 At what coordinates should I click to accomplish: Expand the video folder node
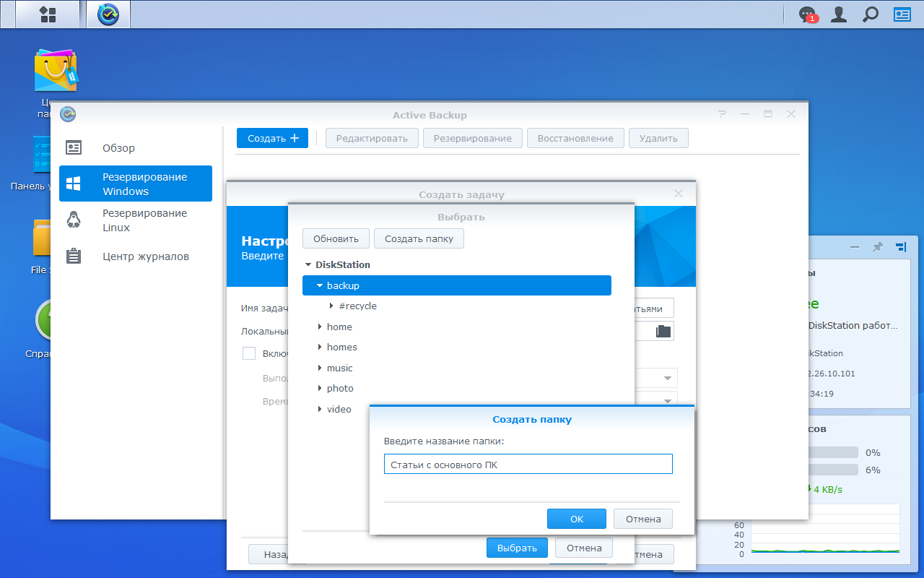320,410
